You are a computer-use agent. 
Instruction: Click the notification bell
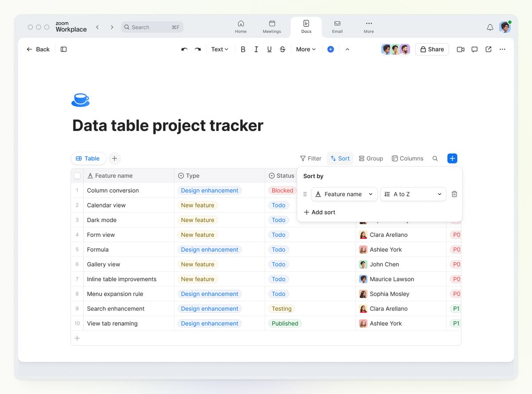click(x=490, y=27)
